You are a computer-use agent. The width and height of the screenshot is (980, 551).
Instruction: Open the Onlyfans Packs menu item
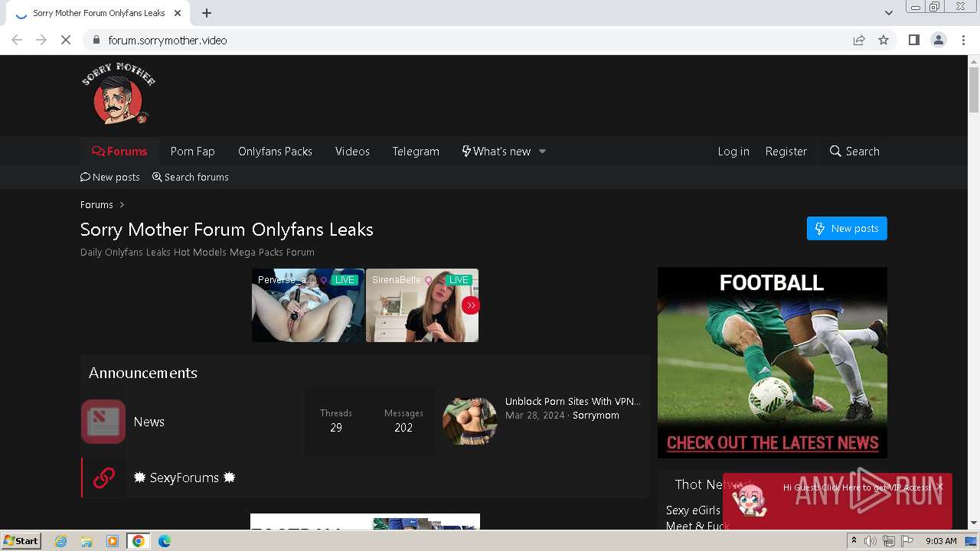pyautogui.click(x=275, y=152)
